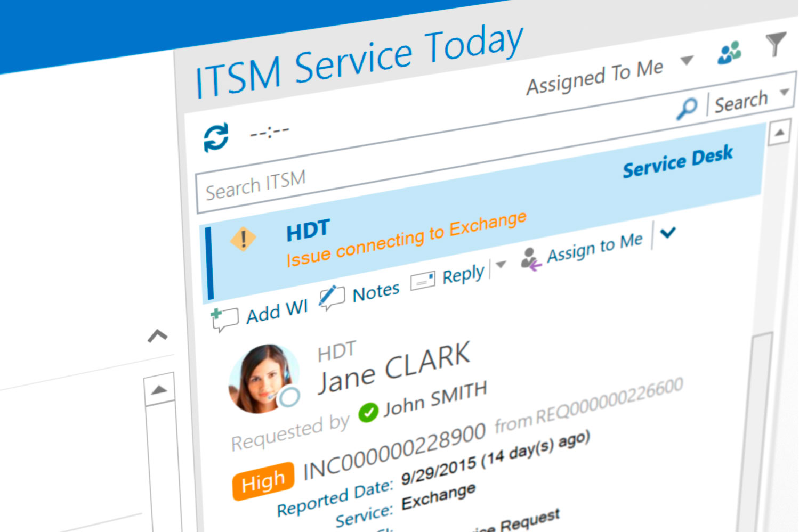Expand the chevron beside Assign to Me

tap(667, 233)
